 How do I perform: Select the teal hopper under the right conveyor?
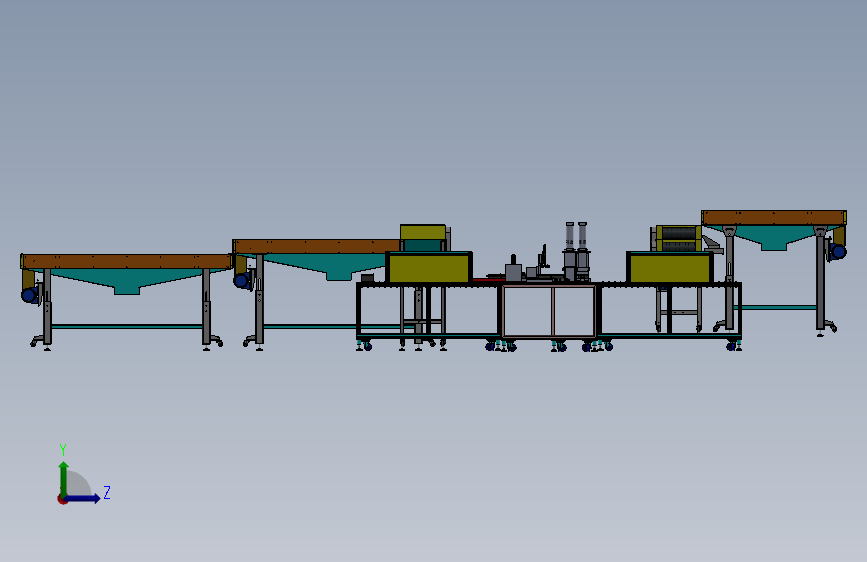point(774,238)
